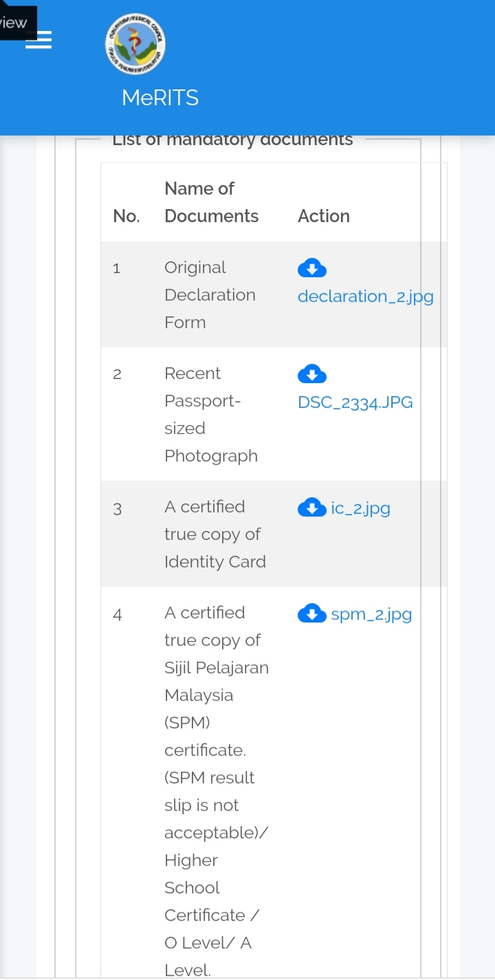Select the Sijil Pelajaran Malaysia certificate description
The height and width of the screenshot is (980, 495).
(217, 791)
